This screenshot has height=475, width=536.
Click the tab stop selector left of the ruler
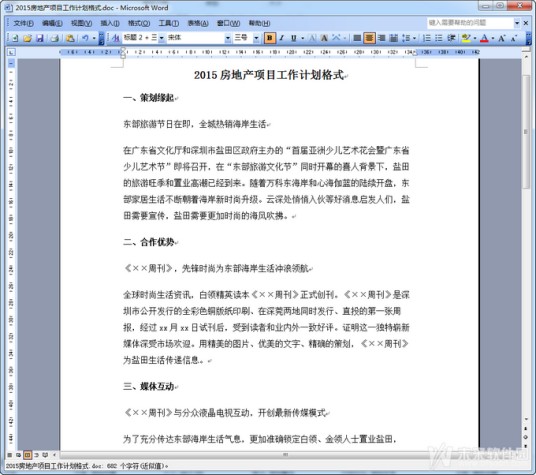pyautogui.click(x=11, y=52)
